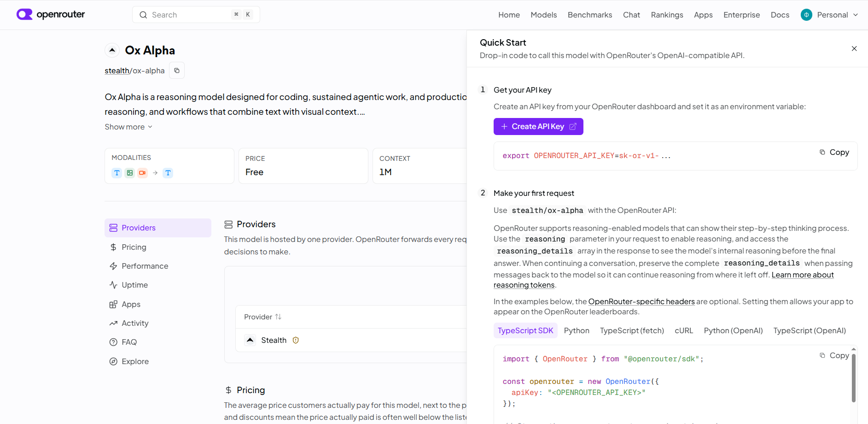Click the Ox Alpha model avatar icon
Image resolution: width=868 pixels, height=424 pixels.
(x=112, y=50)
